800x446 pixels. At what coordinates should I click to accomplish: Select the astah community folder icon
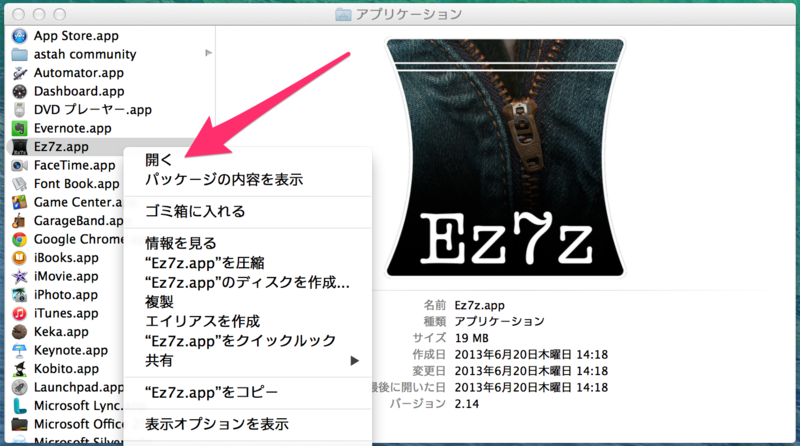(x=19, y=54)
